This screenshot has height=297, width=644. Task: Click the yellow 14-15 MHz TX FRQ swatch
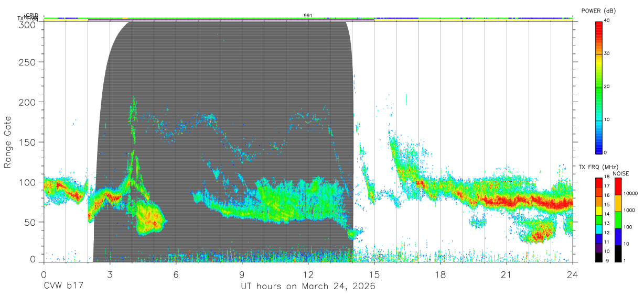click(599, 211)
